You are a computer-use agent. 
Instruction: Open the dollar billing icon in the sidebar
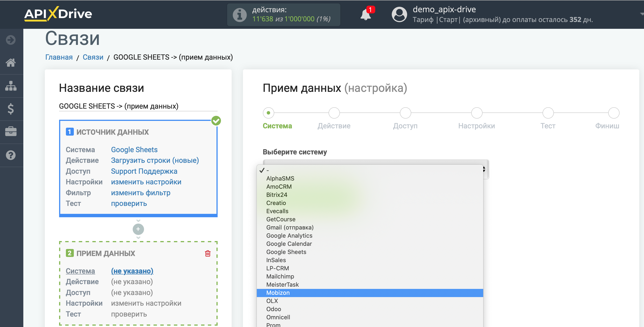click(11, 109)
